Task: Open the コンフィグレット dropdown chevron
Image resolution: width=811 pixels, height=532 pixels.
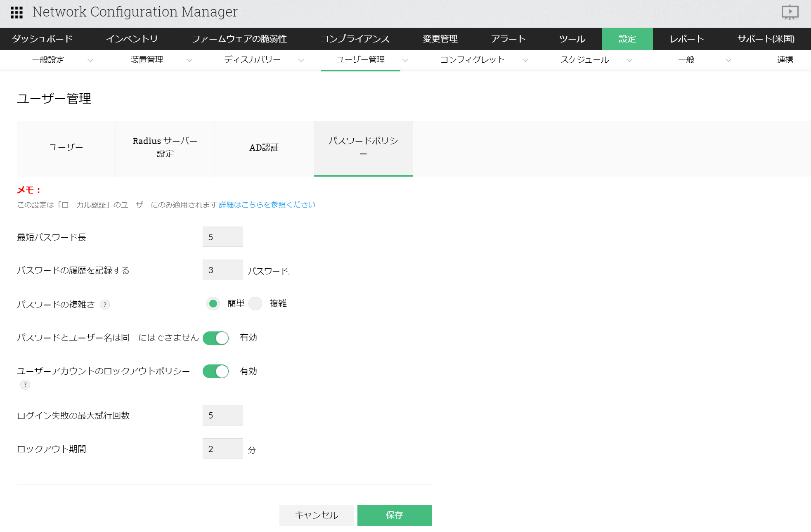Action: [525, 60]
